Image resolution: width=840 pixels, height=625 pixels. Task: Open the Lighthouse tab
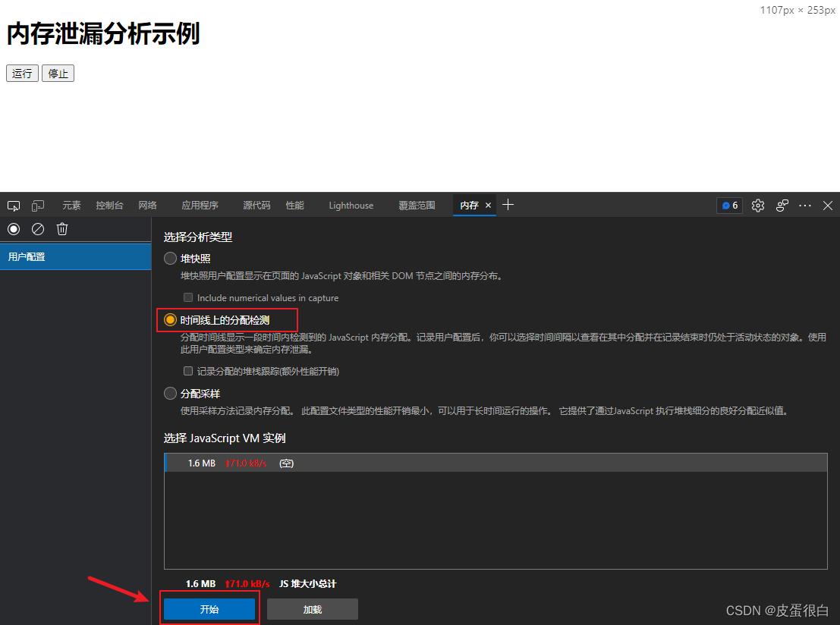click(351, 206)
